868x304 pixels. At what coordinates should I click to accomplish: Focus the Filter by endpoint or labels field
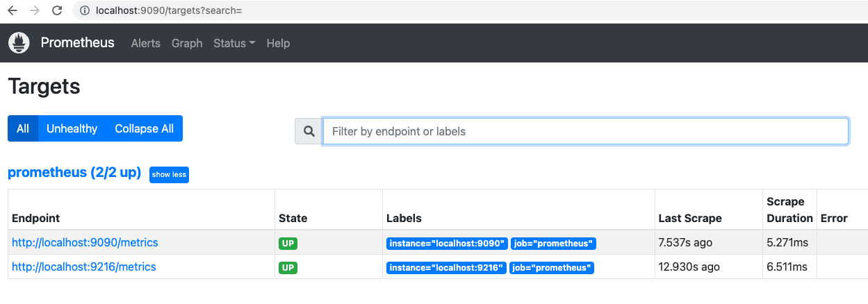click(586, 131)
